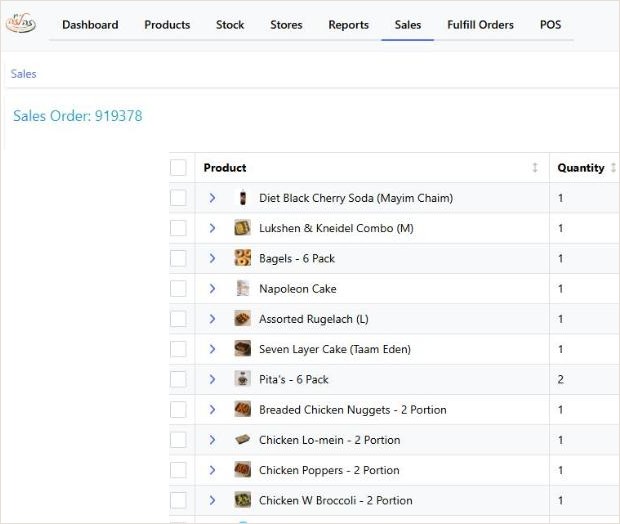Click the company logo icon
Image resolution: width=620 pixels, height=524 pixels.
21,23
